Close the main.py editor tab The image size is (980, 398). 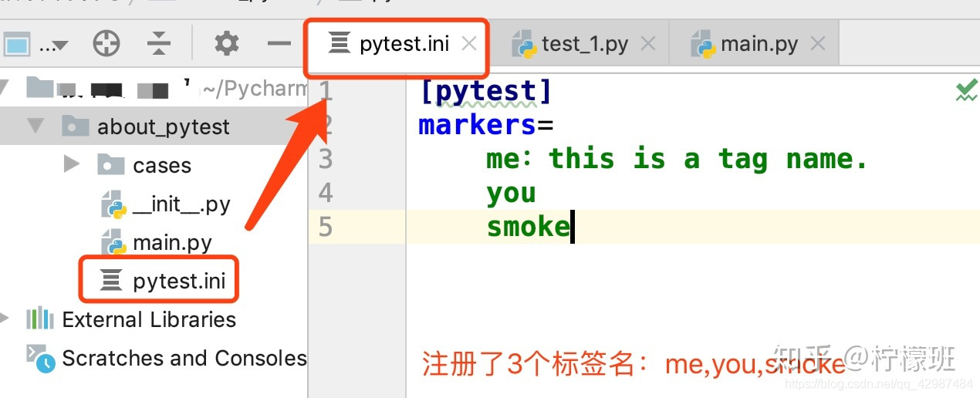click(x=818, y=44)
